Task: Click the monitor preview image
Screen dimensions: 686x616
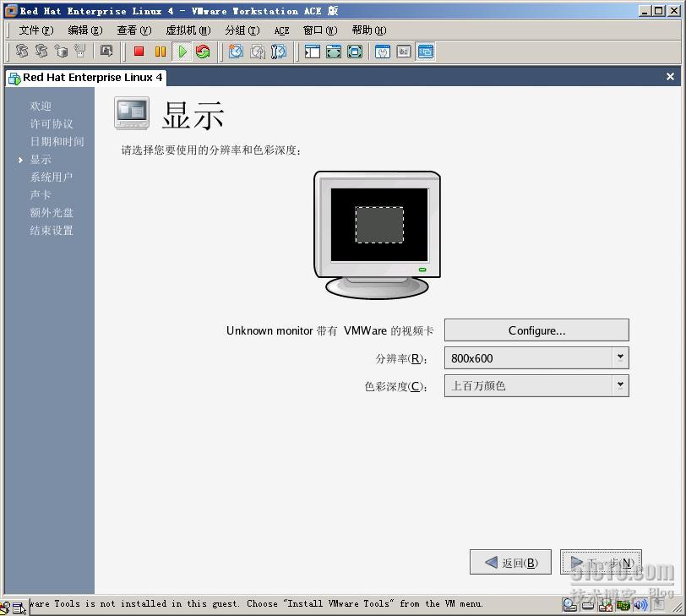Action: [x=377, y=235]
